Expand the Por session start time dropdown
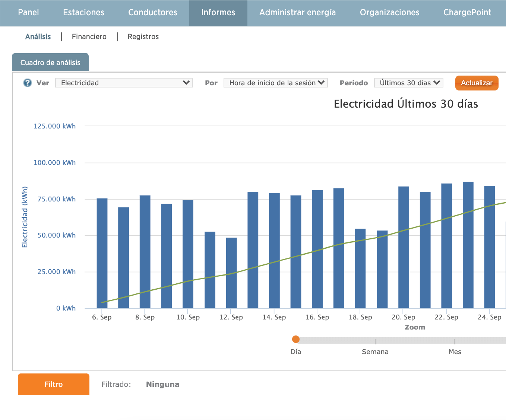The width and height of the screenshot is (506, 420). tap(275, 83)
